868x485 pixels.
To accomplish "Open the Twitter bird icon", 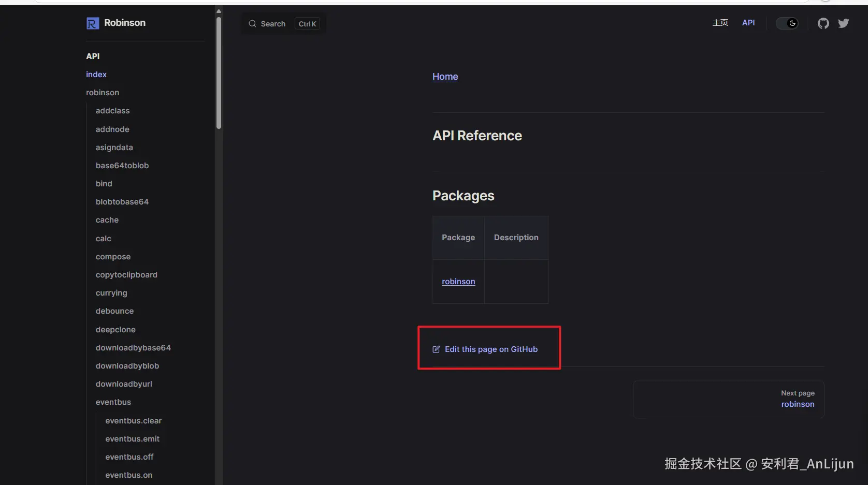I will coord(843,23).
